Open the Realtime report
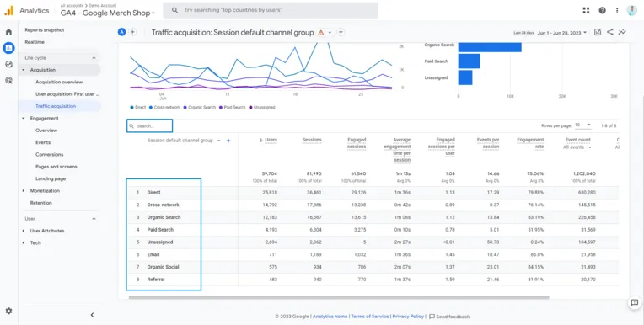This screenshot has height=325, width=644. (x=35, y=42)
